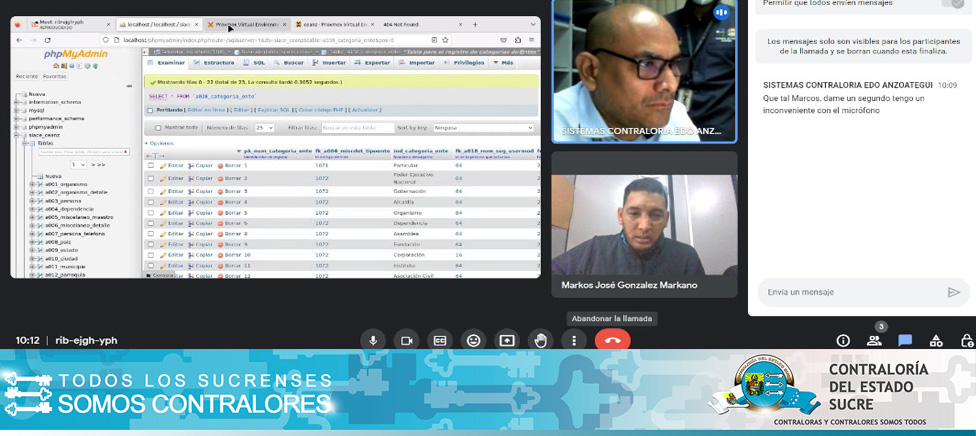Open the a010_ciudad table
The image size is (976, 436).
coord(61,258)
